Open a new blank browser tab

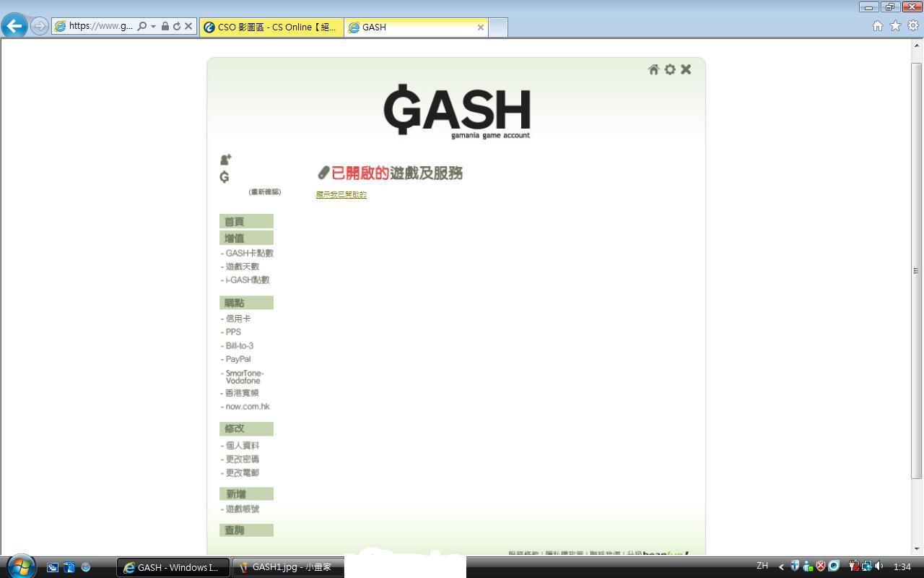click(498, 27)
